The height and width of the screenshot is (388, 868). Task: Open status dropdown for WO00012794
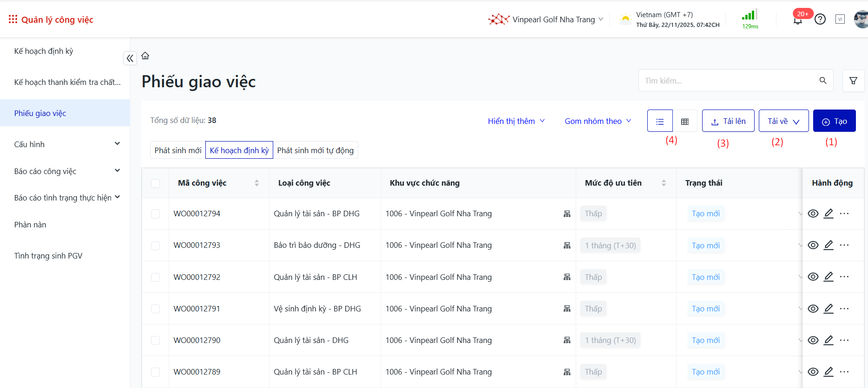(800, 213)
